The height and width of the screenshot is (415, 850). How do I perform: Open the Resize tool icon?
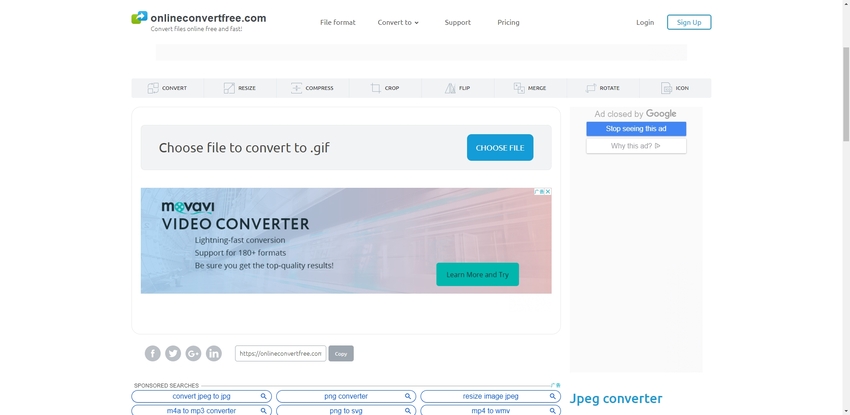tap(229, 88)
